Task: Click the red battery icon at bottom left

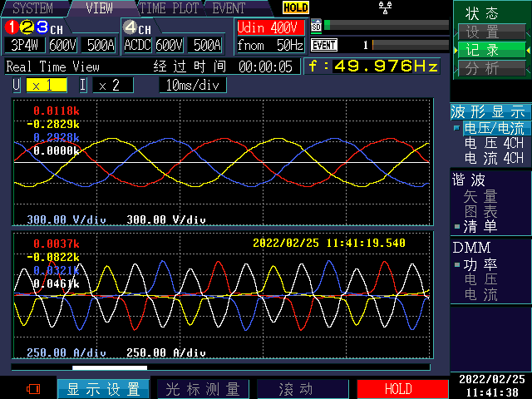Action: (x=33, y=388)
